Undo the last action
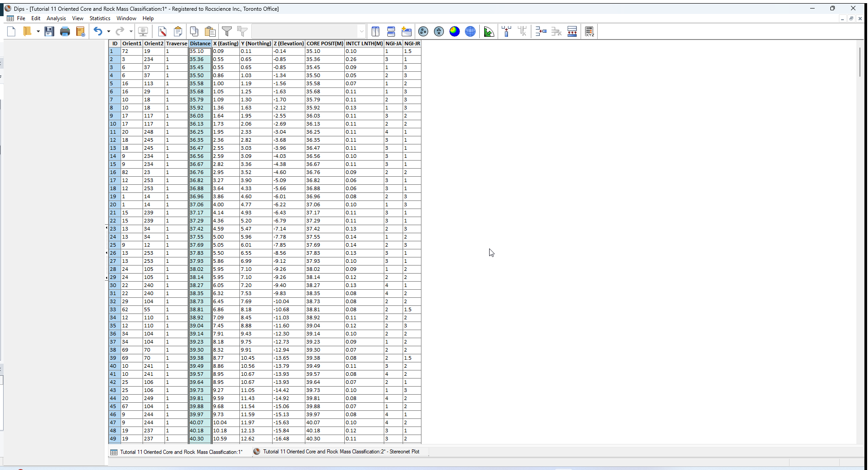 (x=98, y=31)
